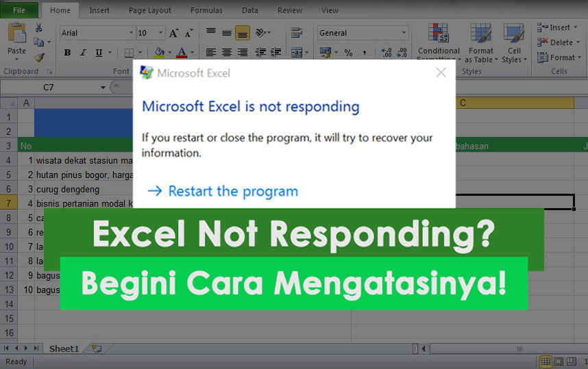Switch to the Review tab
Screen dimensions: 588x369
point(289,10)
